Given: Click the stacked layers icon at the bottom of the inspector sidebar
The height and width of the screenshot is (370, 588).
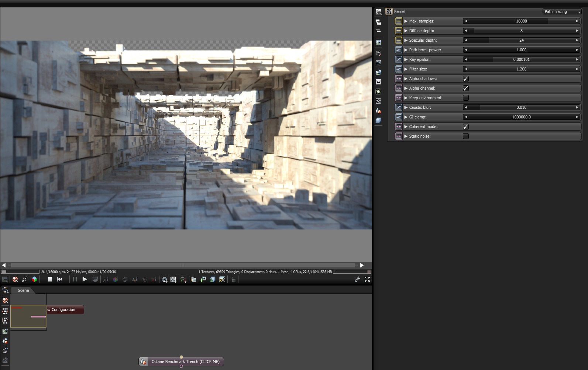Looking at the screenshot, I should click(x=378, y=120).
